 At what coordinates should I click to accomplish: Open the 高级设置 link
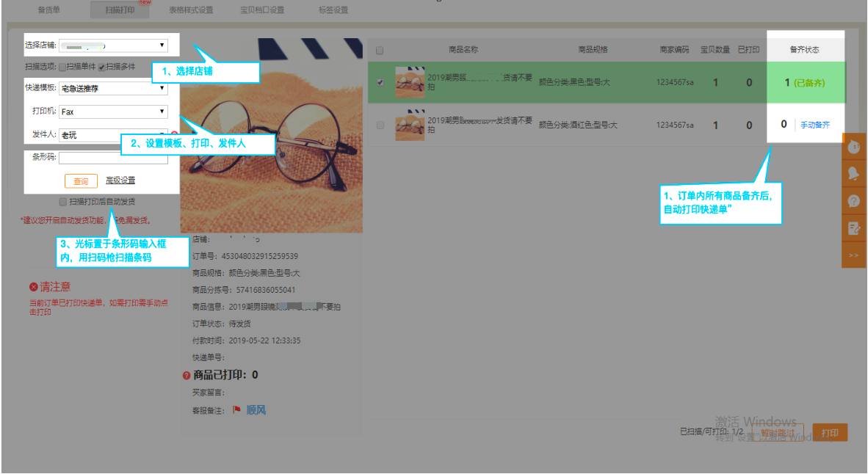pos(120,181)
